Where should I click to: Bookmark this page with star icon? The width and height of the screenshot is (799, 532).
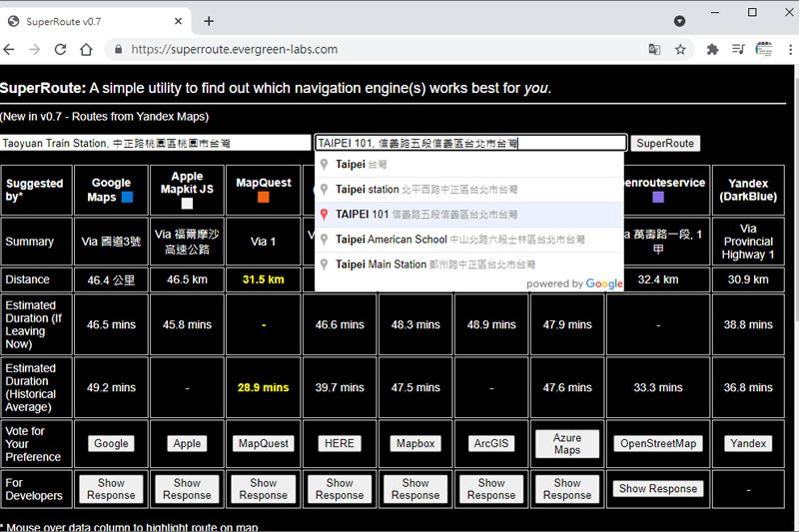680,49
